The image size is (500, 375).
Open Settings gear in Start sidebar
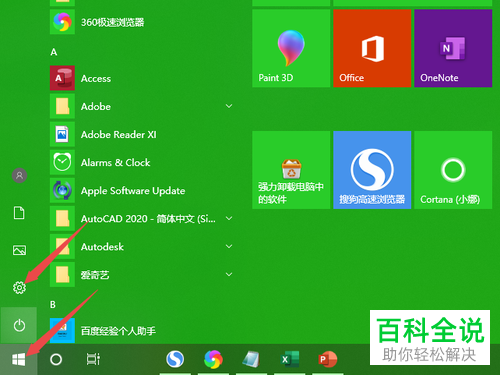click(x=19, y=287)
